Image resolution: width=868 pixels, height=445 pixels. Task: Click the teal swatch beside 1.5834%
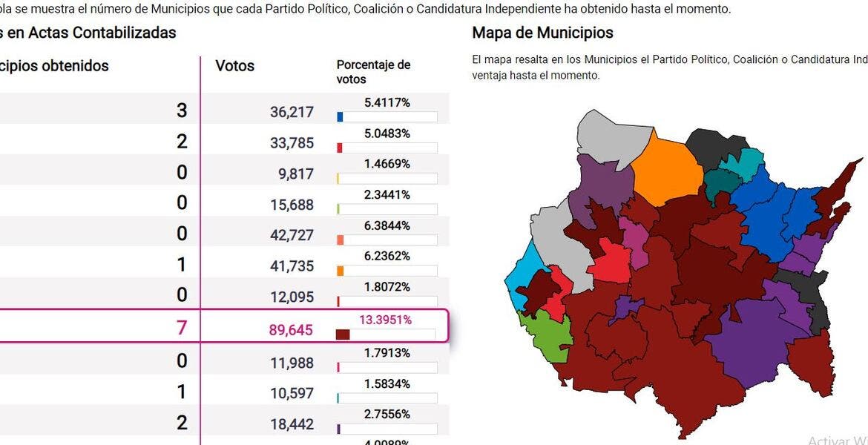(338, 398)
